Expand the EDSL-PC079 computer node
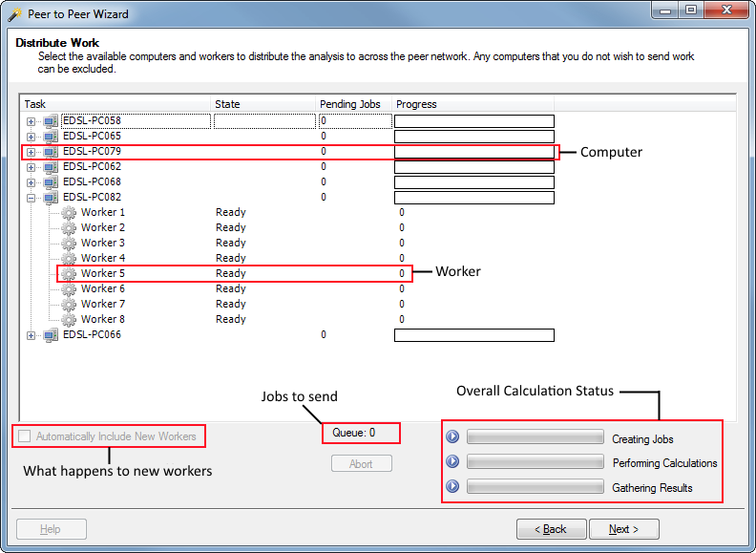 [x=31, y=153]
